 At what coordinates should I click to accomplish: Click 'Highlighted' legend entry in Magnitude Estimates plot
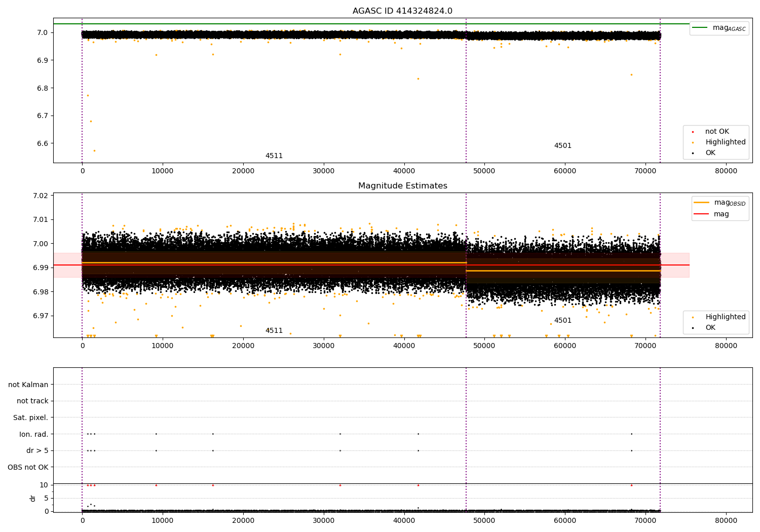[x=726, y=317]
